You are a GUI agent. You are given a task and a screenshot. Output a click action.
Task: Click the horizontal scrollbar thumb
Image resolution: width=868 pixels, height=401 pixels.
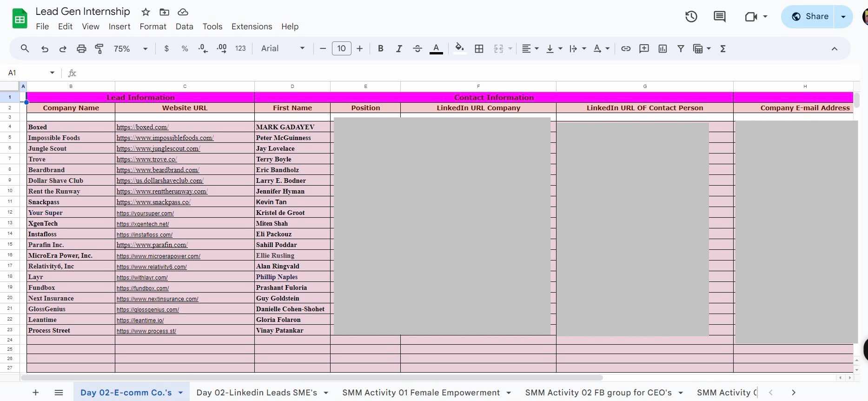tap(312, 378)
